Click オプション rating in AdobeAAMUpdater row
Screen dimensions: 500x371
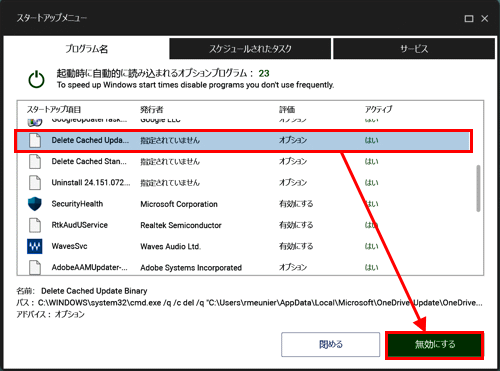293,267
